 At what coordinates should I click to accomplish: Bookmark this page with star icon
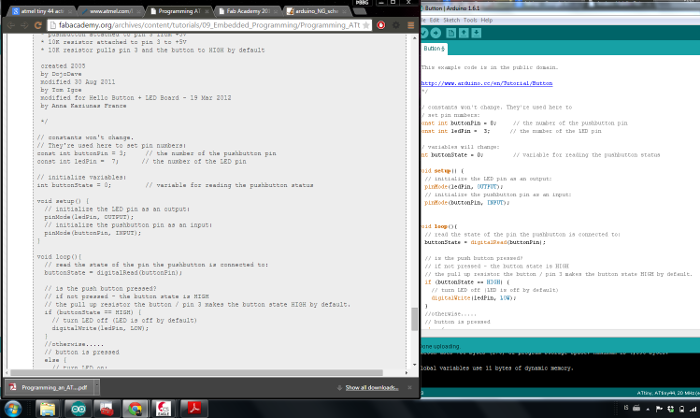[366, 25]
